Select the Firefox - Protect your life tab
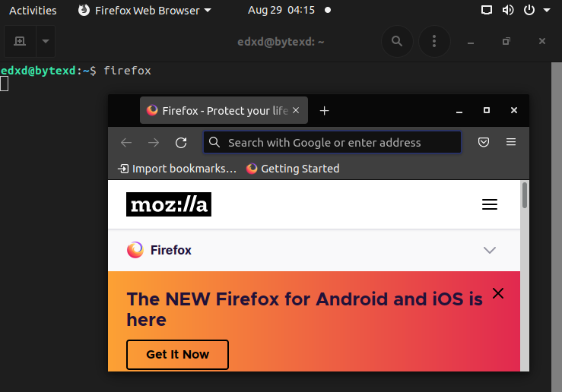Image resolution: width=562 pixels, height=392 pixels. (x=217, y=111)
